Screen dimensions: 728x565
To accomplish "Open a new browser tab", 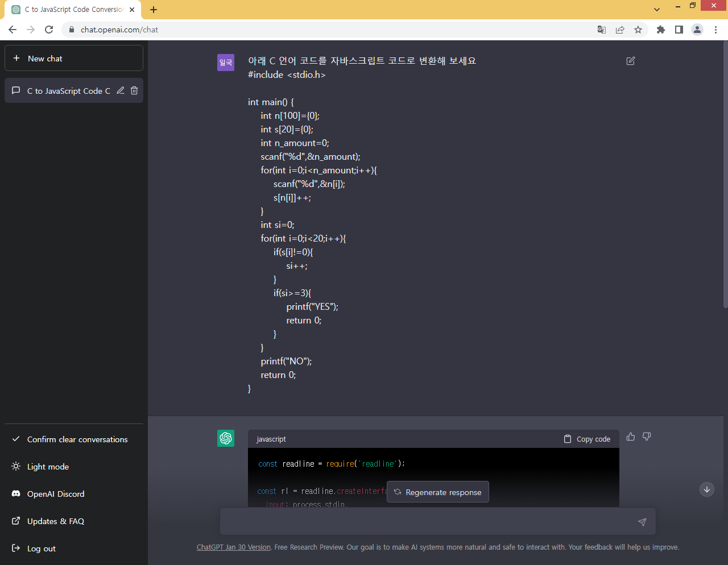I will point(154,10).
